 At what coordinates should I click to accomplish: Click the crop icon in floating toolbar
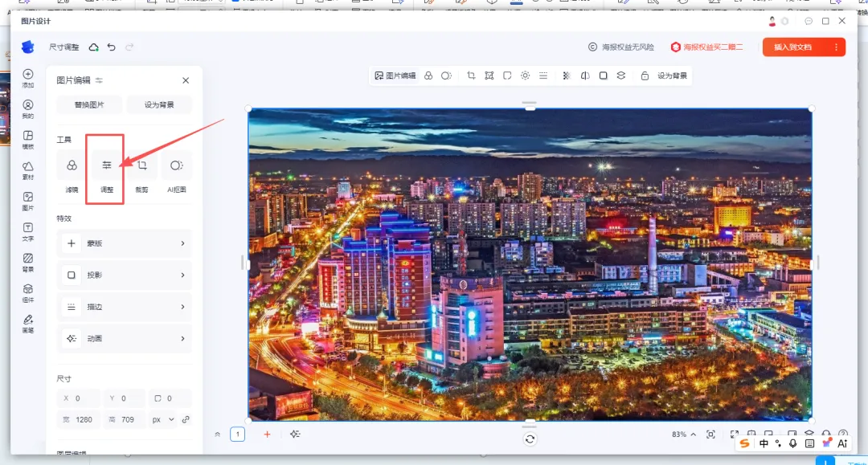[471, 75]
